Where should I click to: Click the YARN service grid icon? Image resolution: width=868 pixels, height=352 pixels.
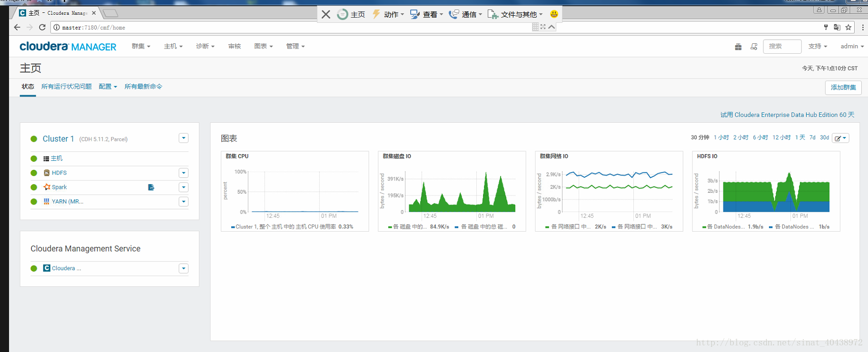[x=47, y=201]
